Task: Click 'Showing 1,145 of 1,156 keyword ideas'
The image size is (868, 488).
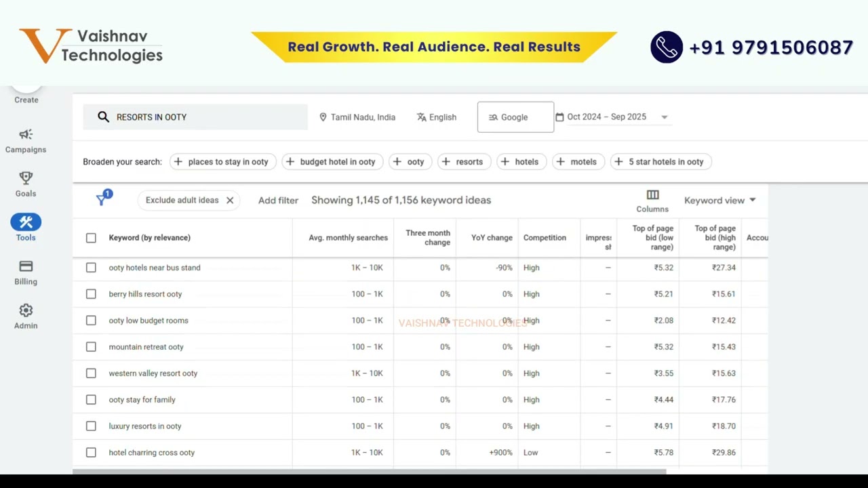Action: click(x=401, y=200)
